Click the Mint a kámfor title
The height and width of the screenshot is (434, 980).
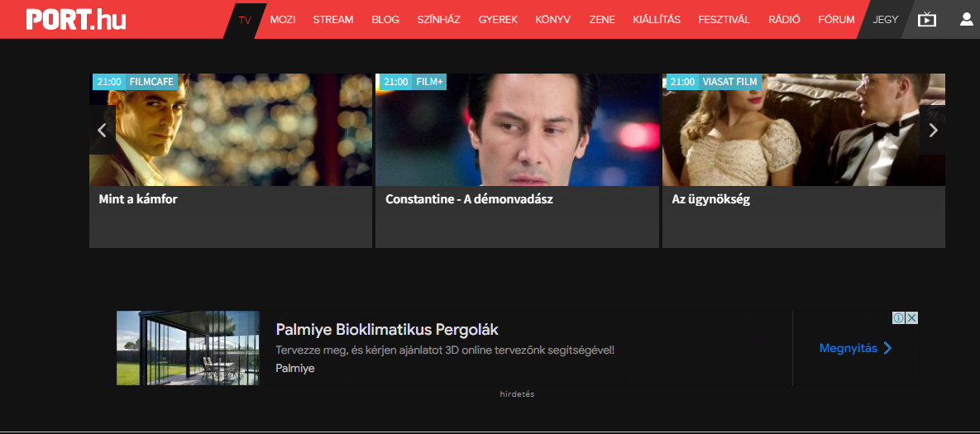[x=138, y=200]
